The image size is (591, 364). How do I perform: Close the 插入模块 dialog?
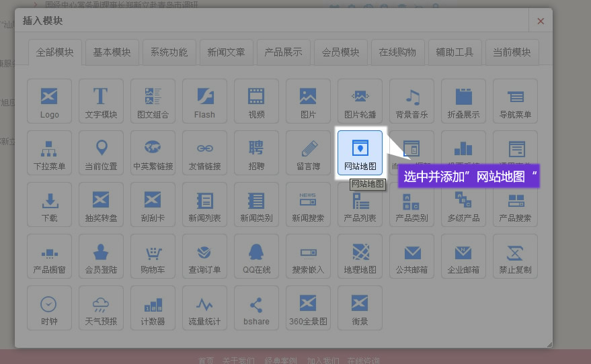pos(541,21)
